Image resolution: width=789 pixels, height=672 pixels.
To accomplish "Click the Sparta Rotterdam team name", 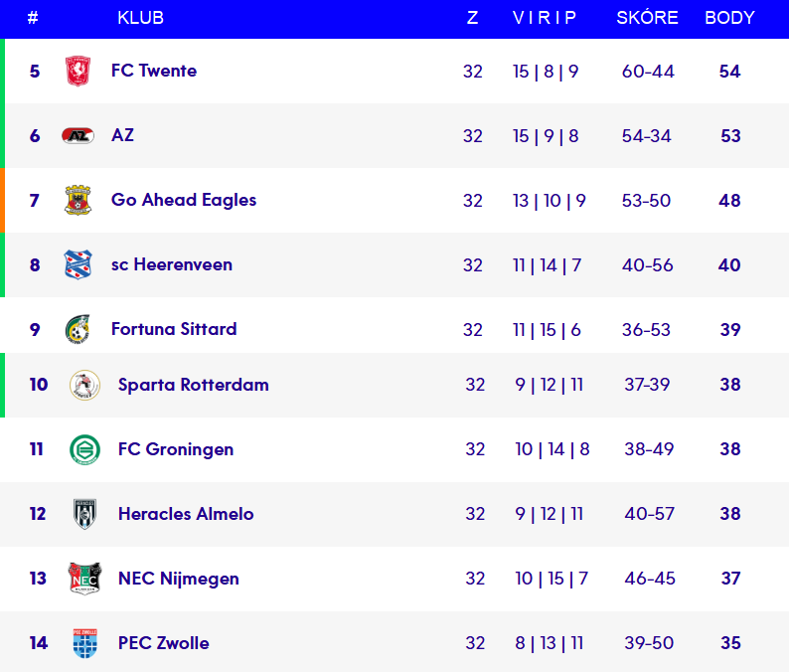I will point(194,385).
